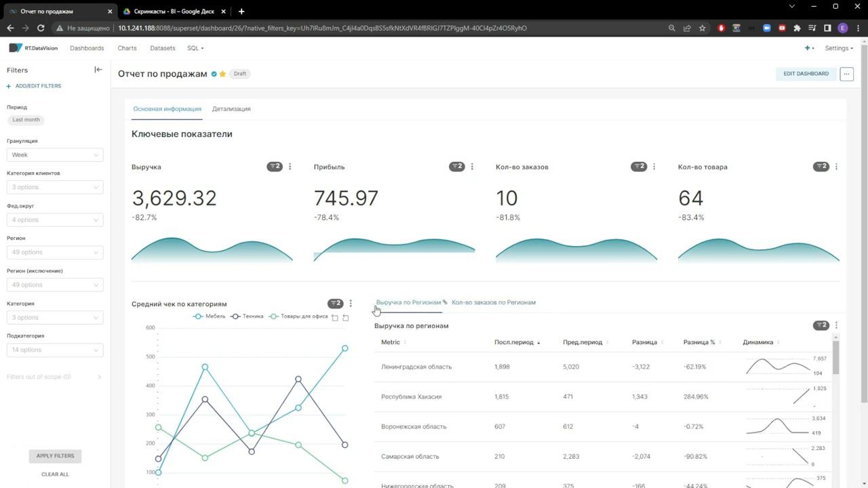
Task: Toggle the Товары для офиса legend series
Action: click(x=298, y=317)
